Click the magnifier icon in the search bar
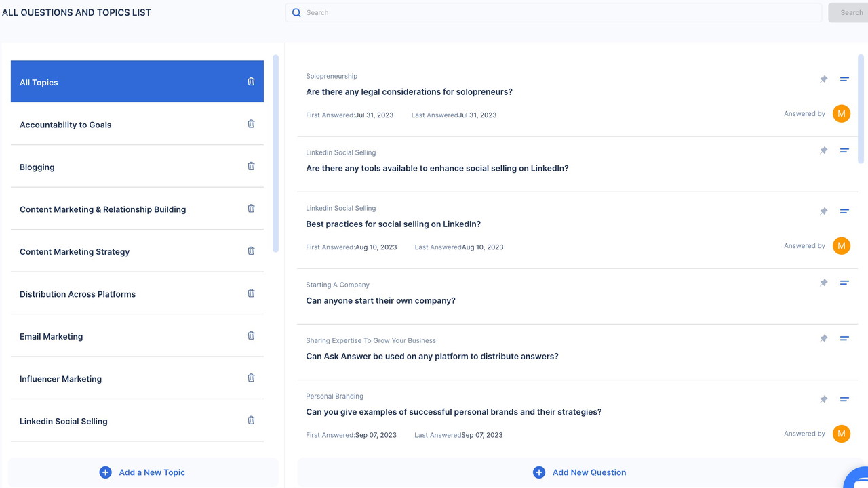 296,13
